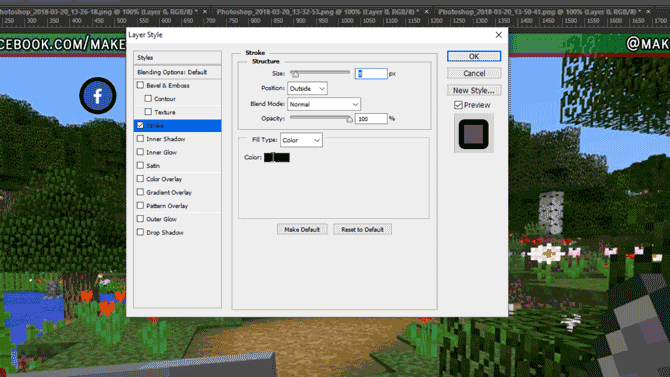Open the Position dropdown set to Outside
Screen dimensions: 670x377
(x=307, y=88)
